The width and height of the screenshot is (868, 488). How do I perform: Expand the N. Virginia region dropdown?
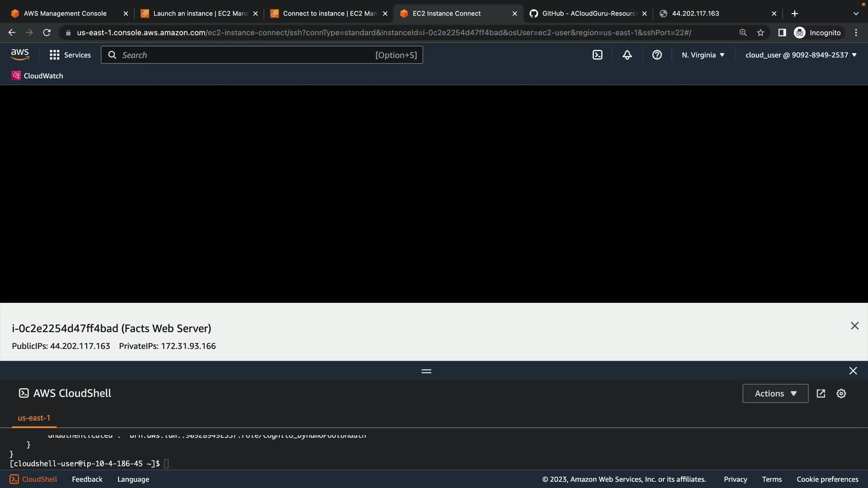coord(703,55)
